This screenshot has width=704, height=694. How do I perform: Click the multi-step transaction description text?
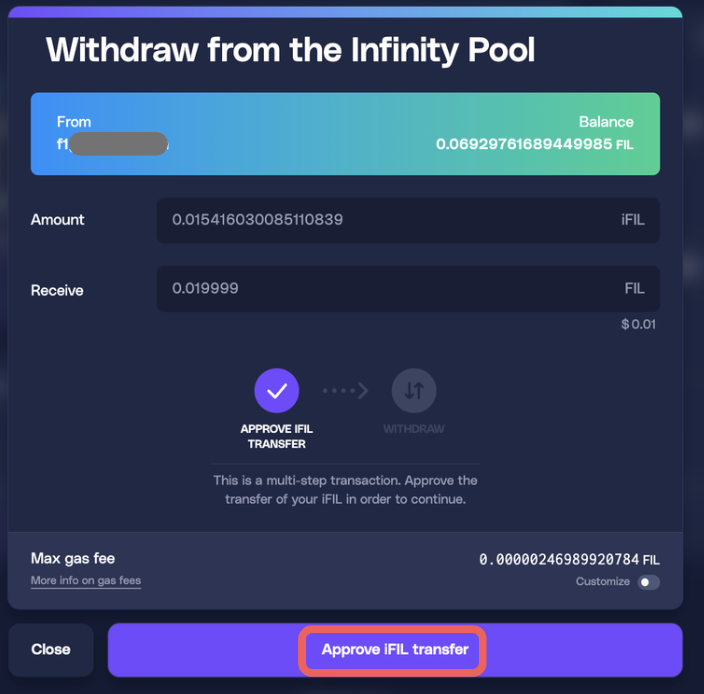click(x=345, y=490)
